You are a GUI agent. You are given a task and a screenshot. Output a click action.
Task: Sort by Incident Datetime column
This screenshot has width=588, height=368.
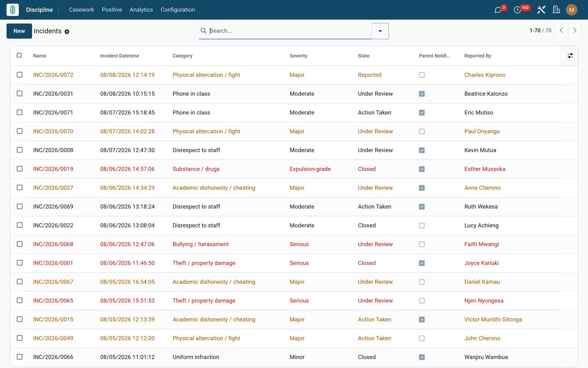[119, 56]
